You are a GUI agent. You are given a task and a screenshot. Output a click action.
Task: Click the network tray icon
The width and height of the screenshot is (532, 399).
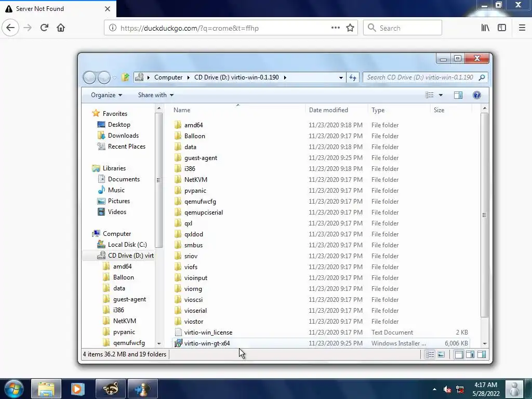pyautogui.click(x=460, y=389)
